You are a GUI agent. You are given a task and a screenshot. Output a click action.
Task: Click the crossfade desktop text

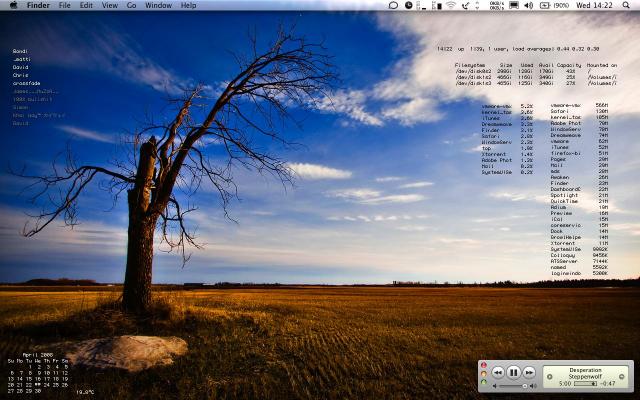(27, 83)
